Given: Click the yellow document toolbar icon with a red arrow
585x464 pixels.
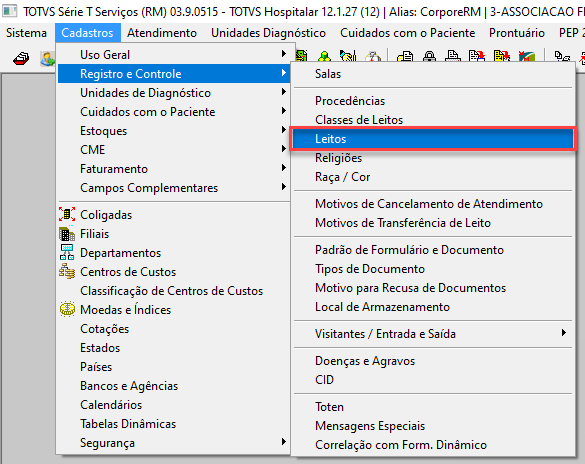Looking at the screenshot, I should click(501, 56).
